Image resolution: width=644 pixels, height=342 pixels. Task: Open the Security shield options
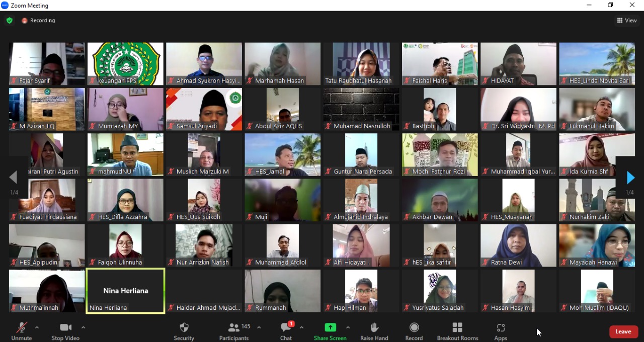(184, 331)
